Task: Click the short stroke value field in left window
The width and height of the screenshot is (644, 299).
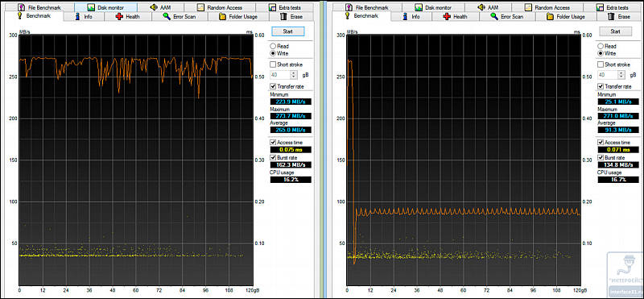Action: (x=279, y=75)
